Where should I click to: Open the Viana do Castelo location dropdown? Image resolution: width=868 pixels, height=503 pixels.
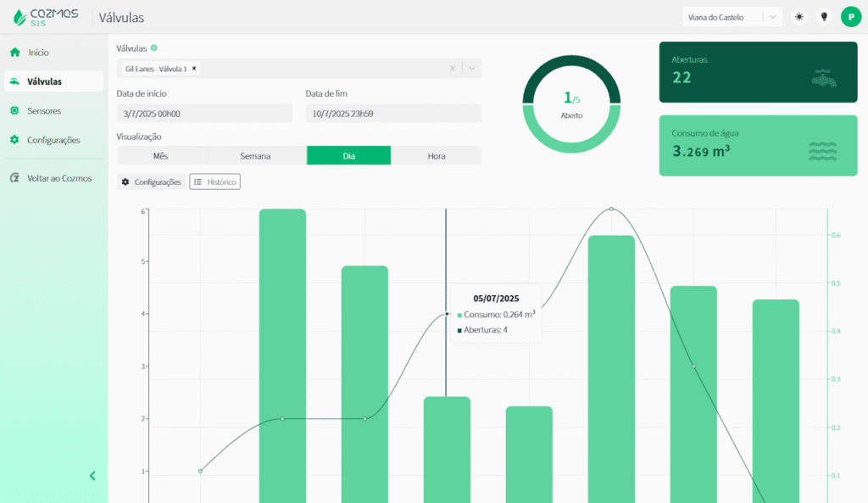point(732,17)
